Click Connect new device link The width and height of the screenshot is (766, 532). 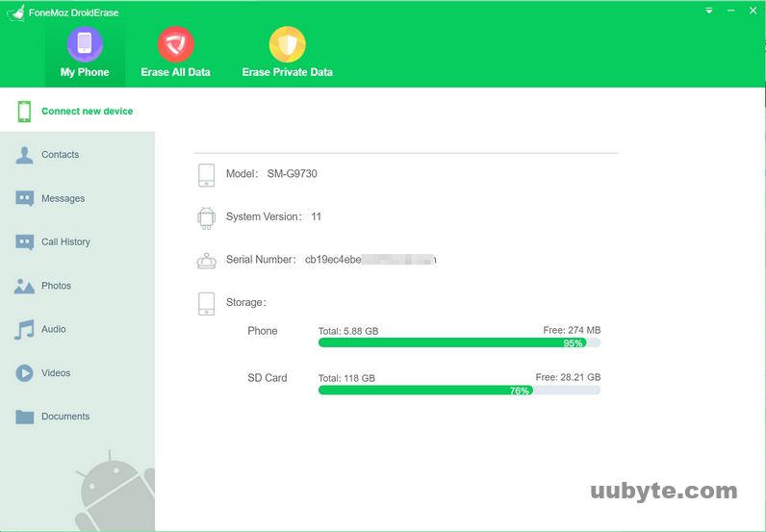(87, 111)
